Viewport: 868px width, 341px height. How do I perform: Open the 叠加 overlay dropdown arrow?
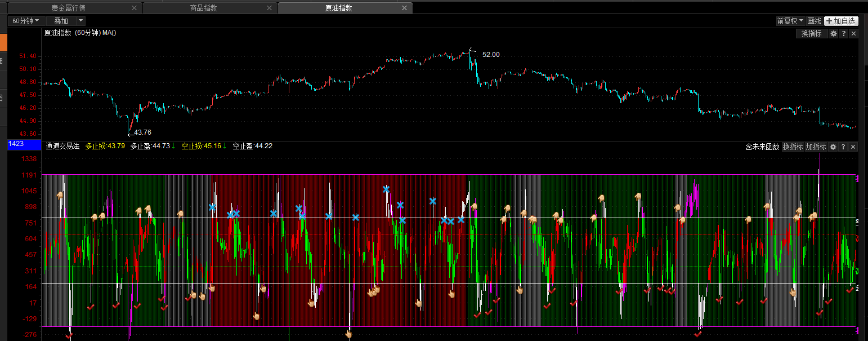[81, 21]
